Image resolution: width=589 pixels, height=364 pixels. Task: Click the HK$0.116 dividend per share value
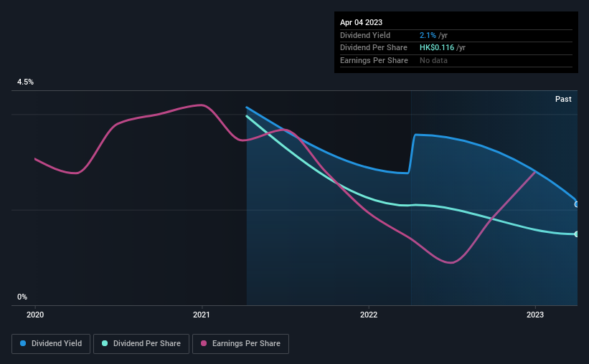(x=437, y=48)
